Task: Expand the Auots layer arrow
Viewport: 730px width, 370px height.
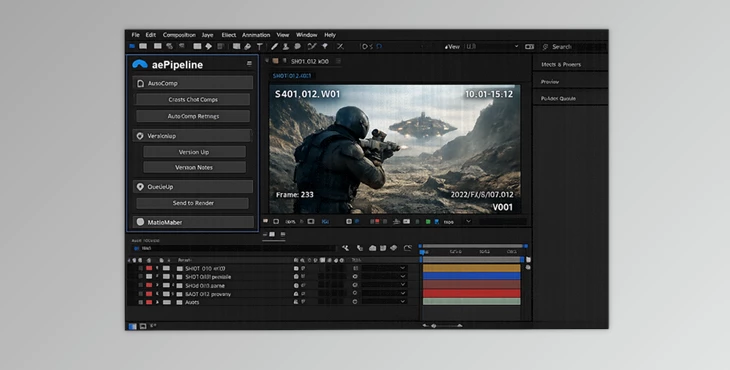Action: click(x=157, y=302)
